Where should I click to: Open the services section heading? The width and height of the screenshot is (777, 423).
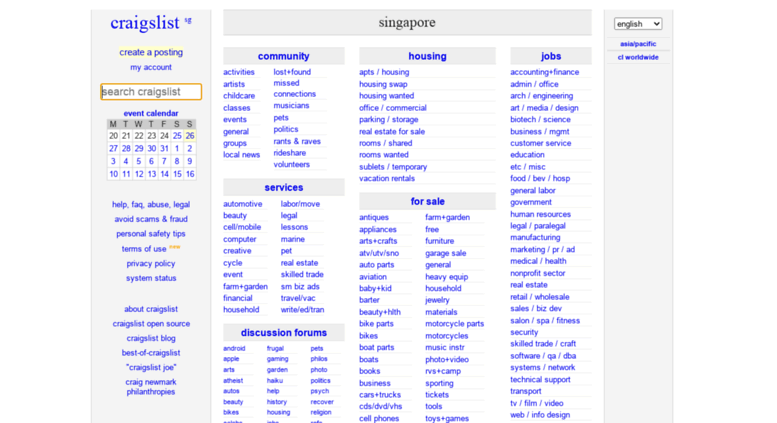283,187
